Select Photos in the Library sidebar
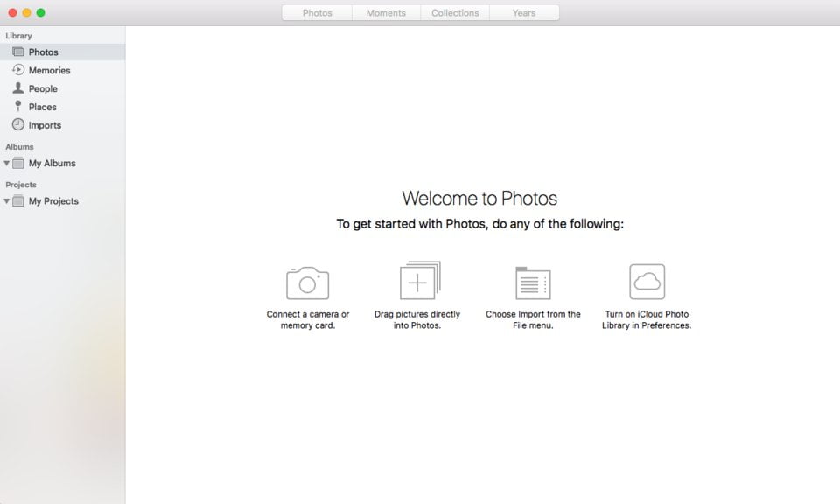 (x=63, y=52)
